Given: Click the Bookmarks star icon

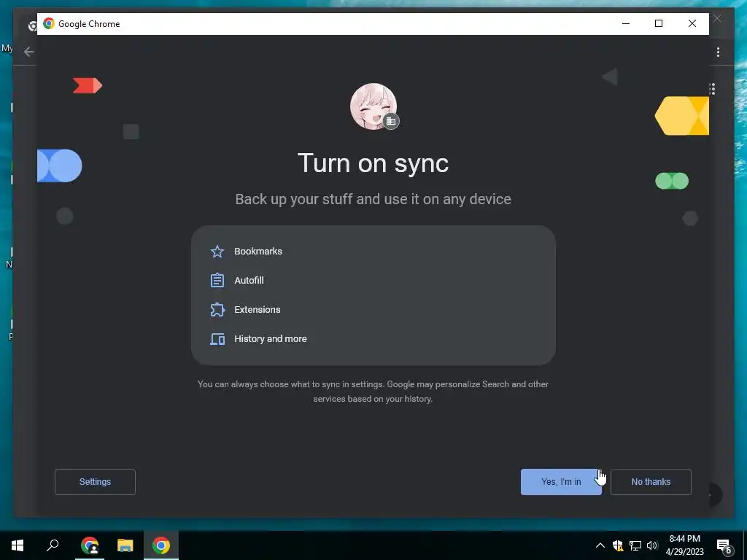Looking at the screenshot, I should coord(217,252).
